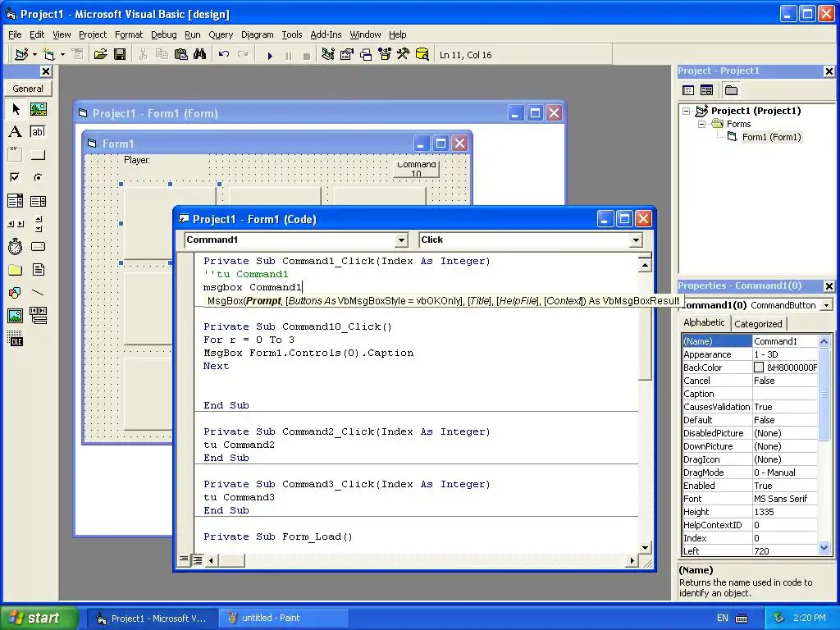The width and height of the screenshot is (840, 630).
Task: Select the Data control tool
Action: pyautogui.click(x=38, y=316)
